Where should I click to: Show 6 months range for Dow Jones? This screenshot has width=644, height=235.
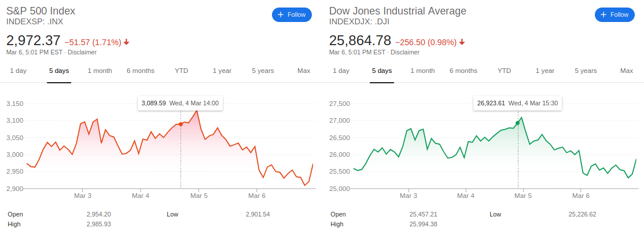(x=463, y=71)
